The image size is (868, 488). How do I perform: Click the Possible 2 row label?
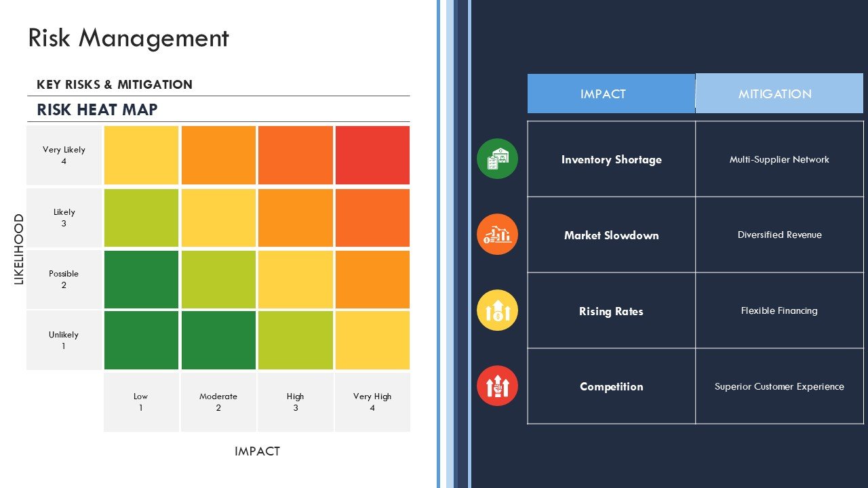point(64,279)
